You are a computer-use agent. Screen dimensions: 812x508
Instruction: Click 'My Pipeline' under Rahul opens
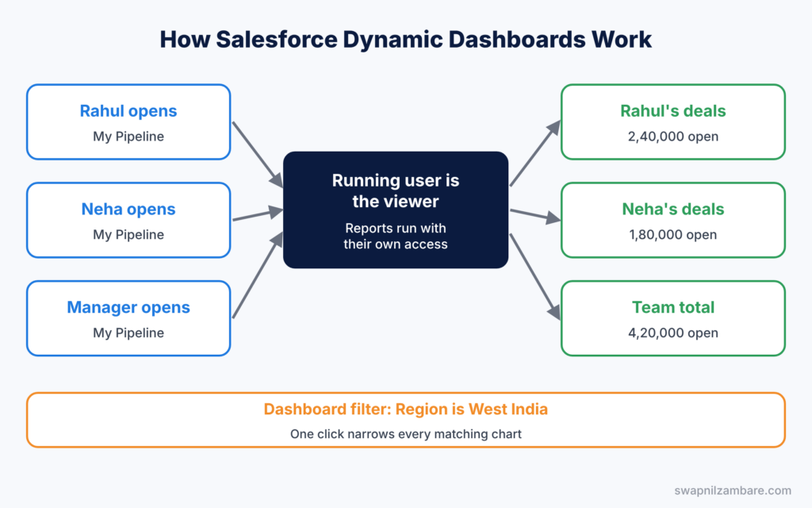128,137
